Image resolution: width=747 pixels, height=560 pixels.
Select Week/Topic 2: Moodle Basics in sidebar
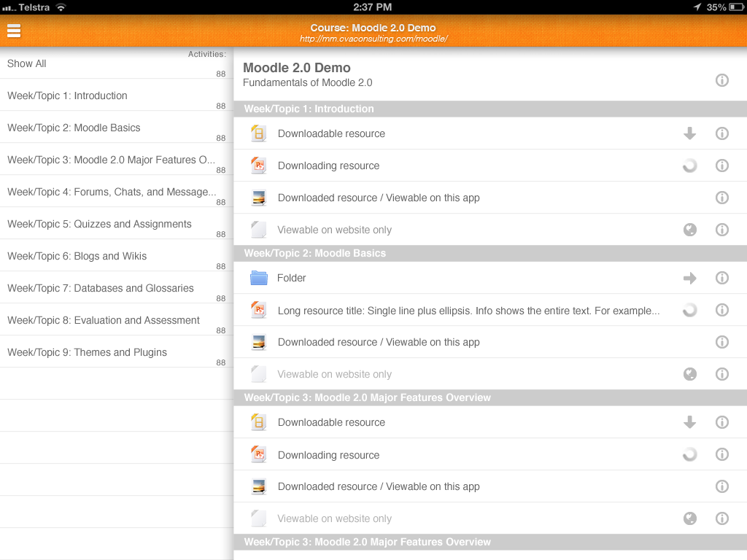click(116, 127)
